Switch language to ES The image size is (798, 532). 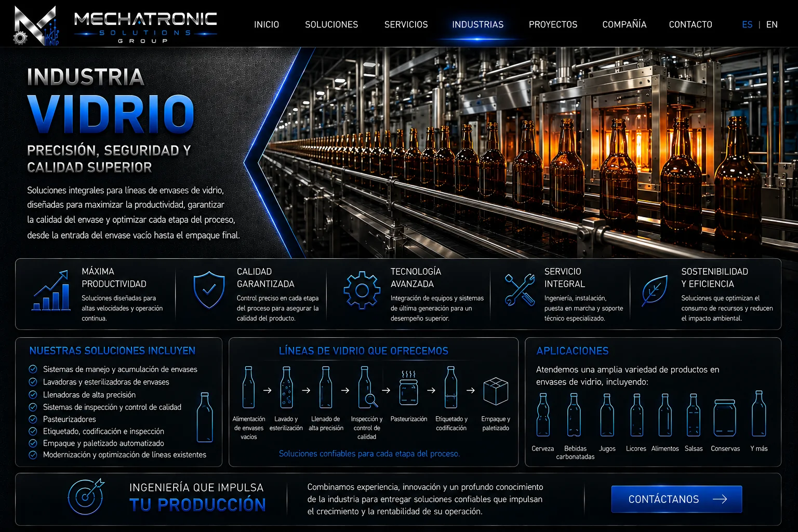tap(747, 24)
